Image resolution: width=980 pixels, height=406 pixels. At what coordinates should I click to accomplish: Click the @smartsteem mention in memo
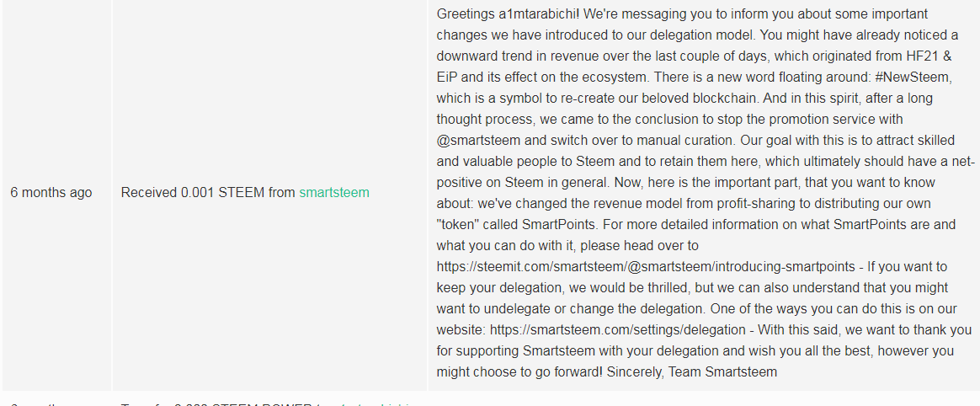(480, 140)
